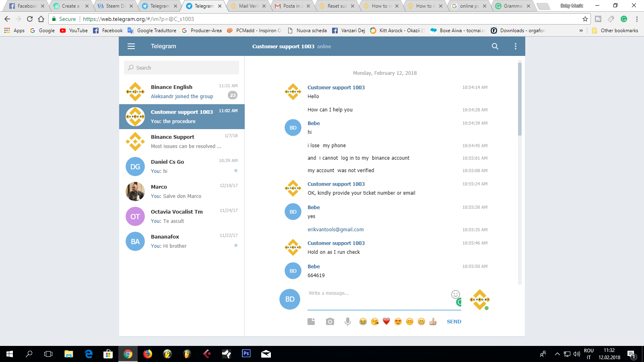Viewport: 644px width, 362px height.
Task: Open Daniel Cs Go conversation
Action: tap(182, 167)
